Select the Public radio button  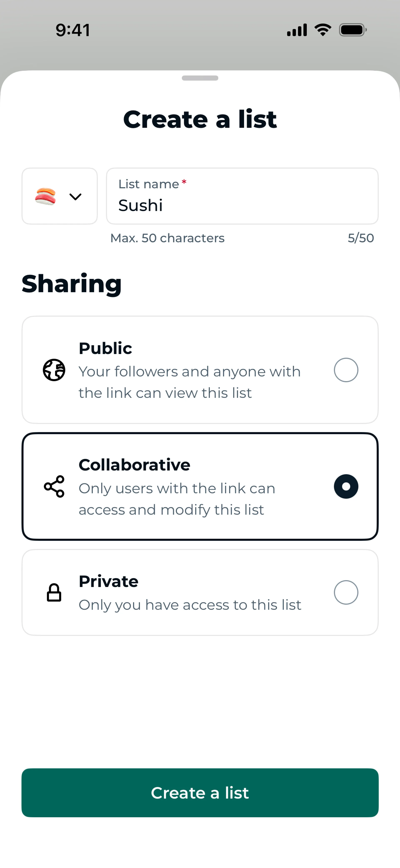(346, 370)
